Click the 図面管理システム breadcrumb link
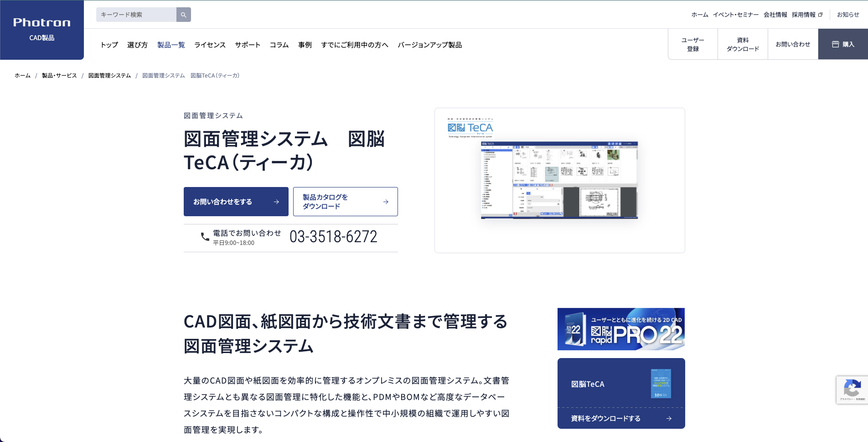Screen dimensions: 868x442 coord(109,76)
